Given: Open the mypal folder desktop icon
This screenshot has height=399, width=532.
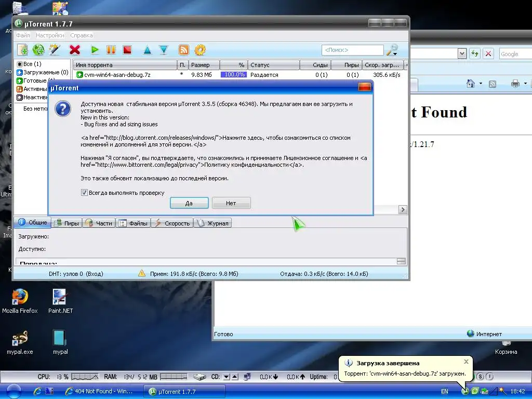Looking at the screenshot, I should (x=60, y=342).
